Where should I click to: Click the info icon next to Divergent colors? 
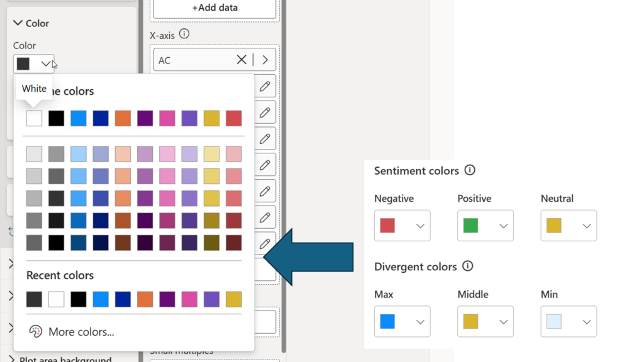coord(467,266)
